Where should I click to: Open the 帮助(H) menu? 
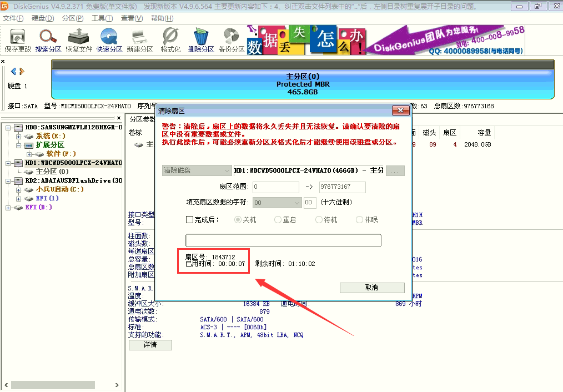[162, 18]
